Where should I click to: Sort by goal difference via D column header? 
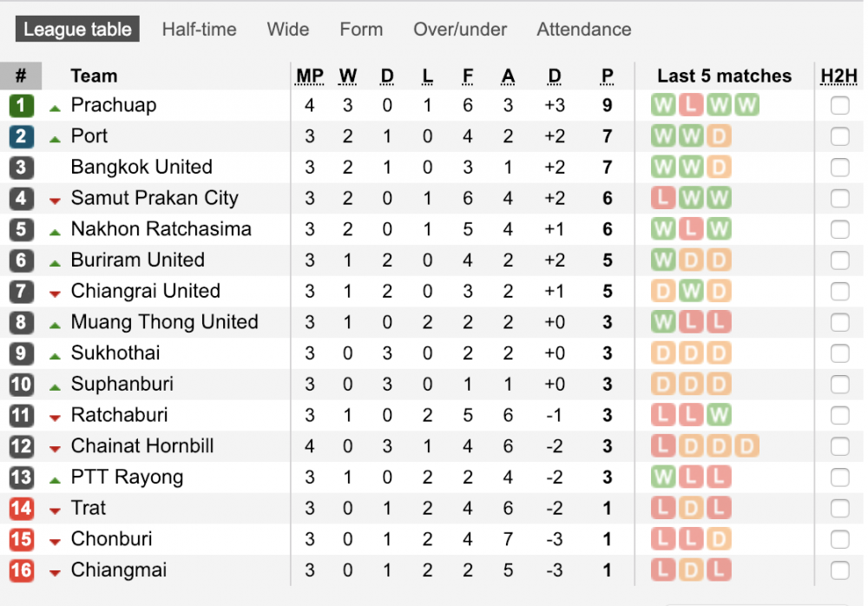pyautogui.click(x=555, y=76)
